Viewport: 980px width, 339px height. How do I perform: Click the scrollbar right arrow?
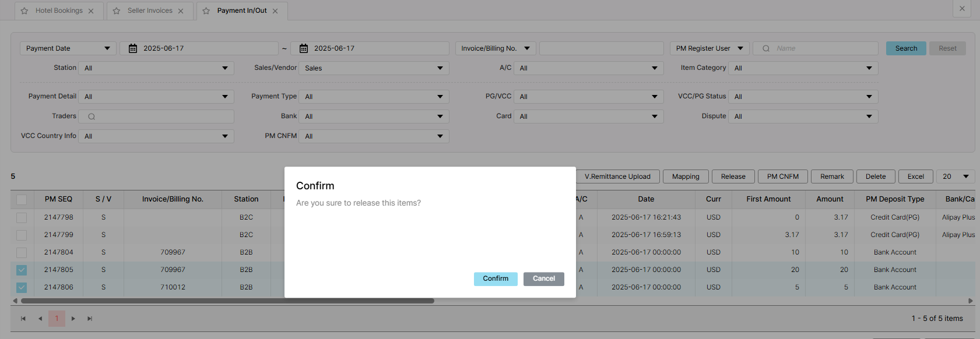971,301
